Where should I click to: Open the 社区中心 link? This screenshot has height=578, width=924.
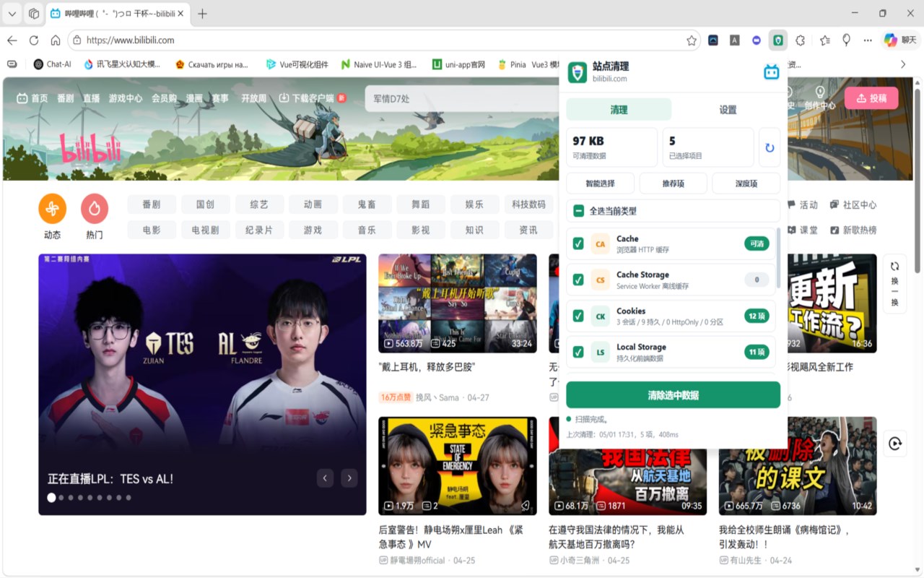coord(853,204)
